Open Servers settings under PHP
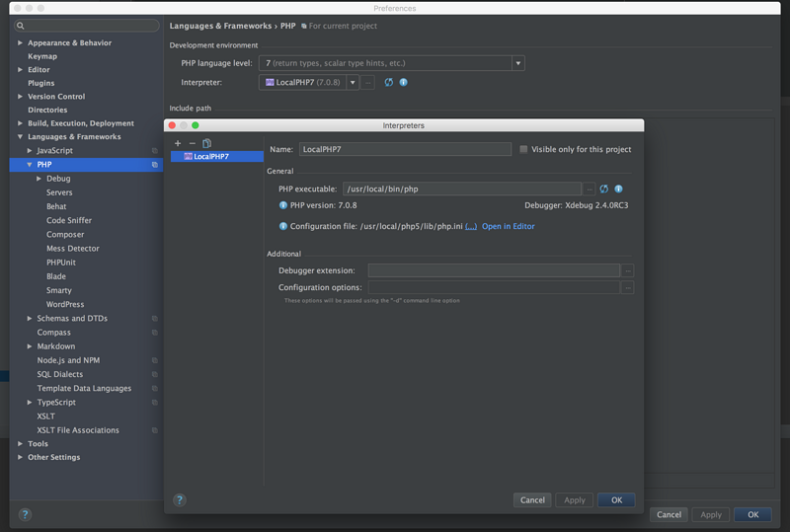790x532 pixels. point(59,192)
